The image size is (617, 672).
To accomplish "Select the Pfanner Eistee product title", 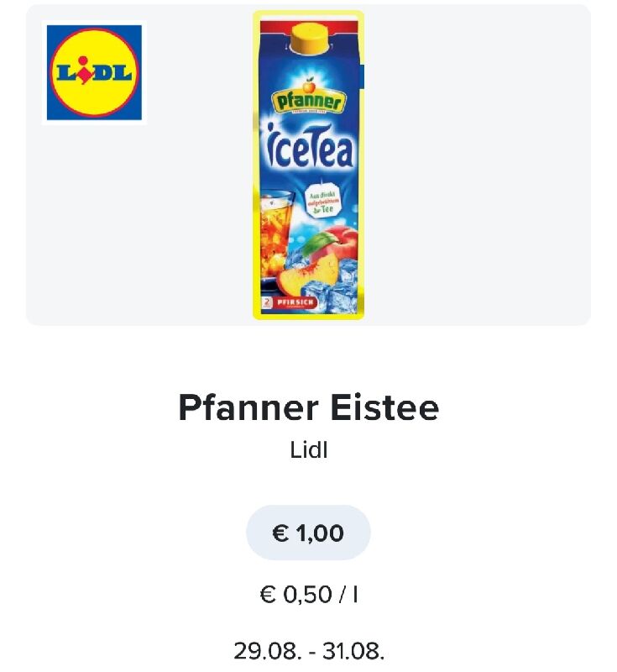I will pos(308,407).
